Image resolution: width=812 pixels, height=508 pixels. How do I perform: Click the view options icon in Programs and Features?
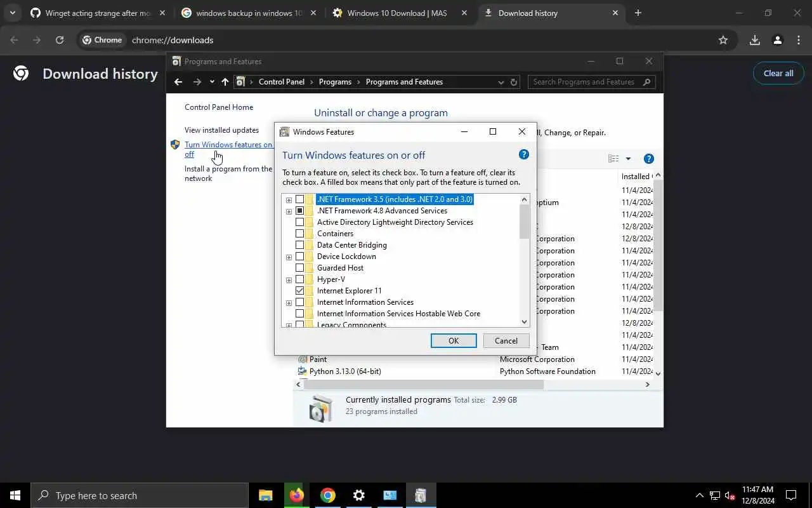click(x=613, y=159)
